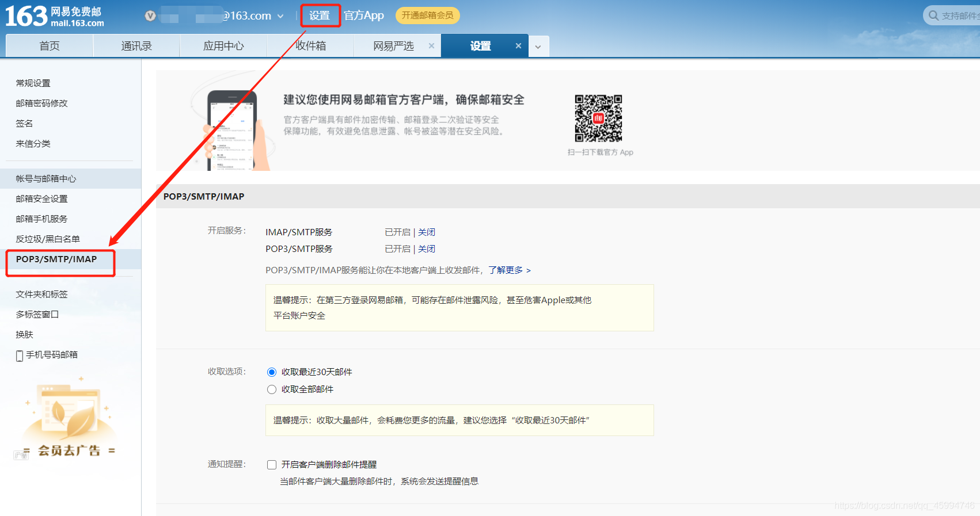The height and width of the screenshot is (516, 980).
Task: Open 反垃圾/黑白名单 in the sidebar
Action: [48, 239]
